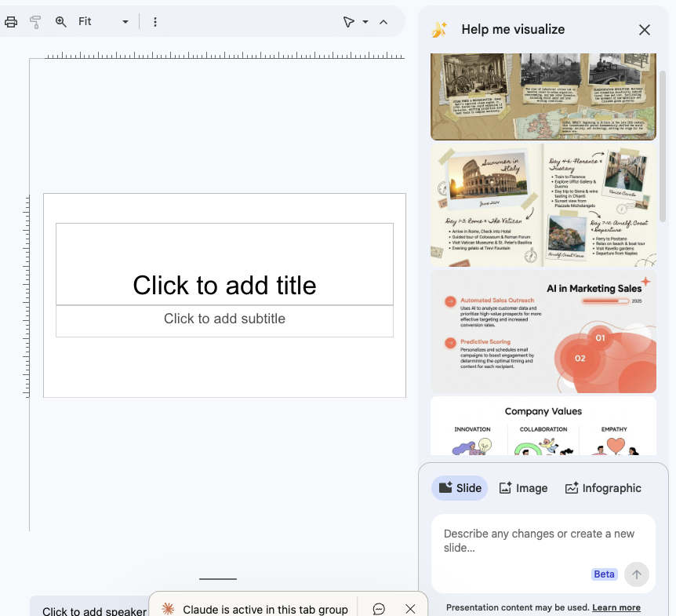
Task: Select the Slide tab
Action: (x=460, y=488)
